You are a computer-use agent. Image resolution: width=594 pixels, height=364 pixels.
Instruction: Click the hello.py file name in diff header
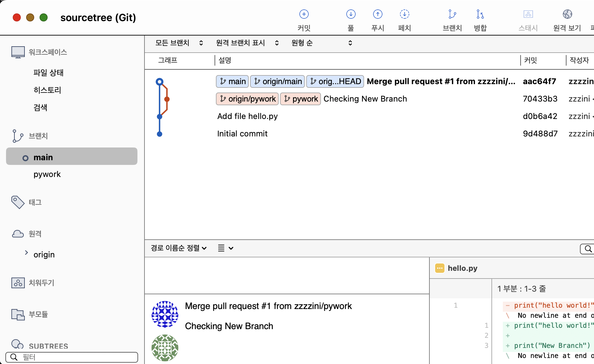point(463,268)
